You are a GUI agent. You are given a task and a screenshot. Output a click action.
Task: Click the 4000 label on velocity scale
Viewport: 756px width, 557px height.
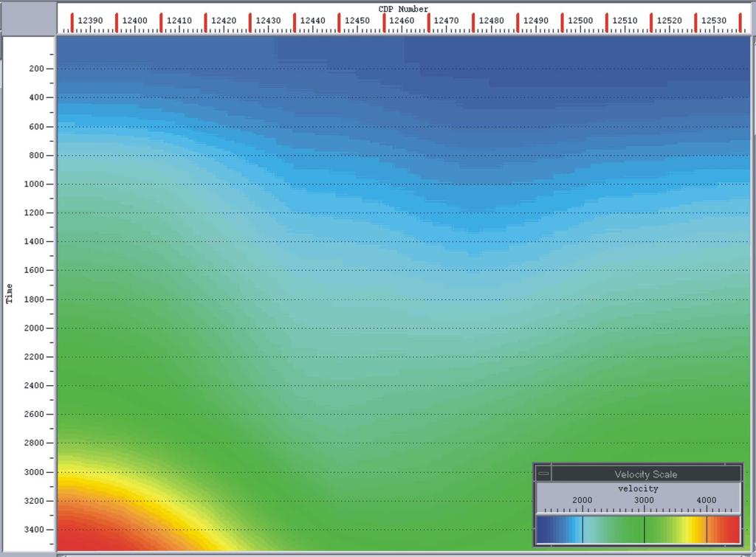(x=707, y=500)
